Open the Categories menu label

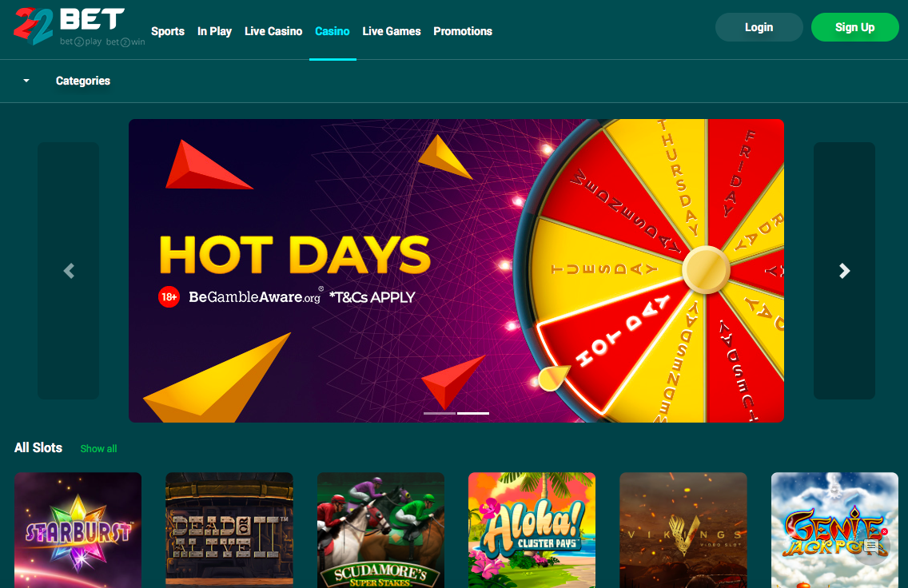pos(83,81)
